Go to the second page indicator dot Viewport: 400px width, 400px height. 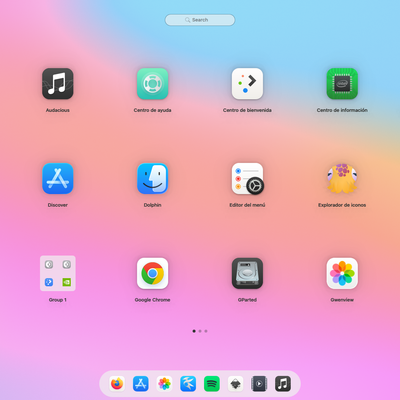click(200, 331)
